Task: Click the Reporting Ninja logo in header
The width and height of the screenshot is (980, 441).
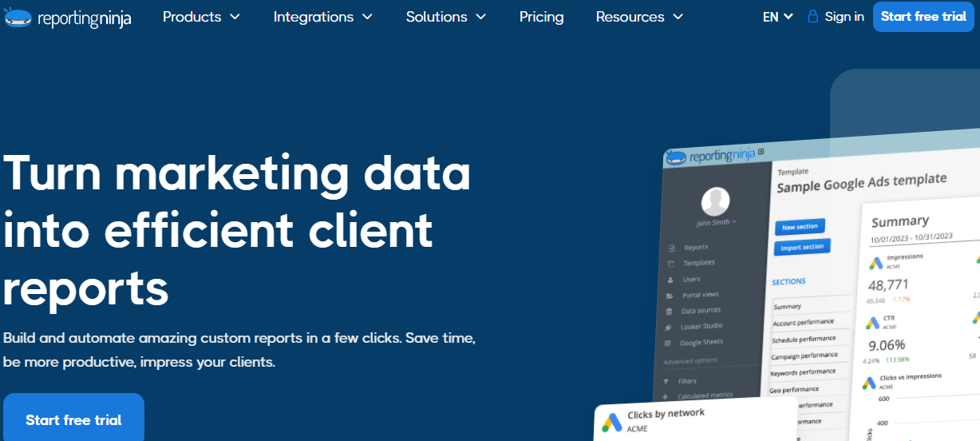Action: click(67, 18)
